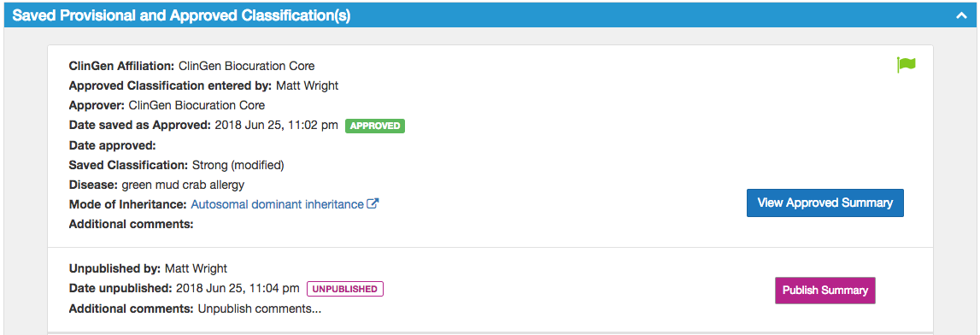The width and height of the screenshot is (980, 335).
Task: Click the UNPUBLISHED status badge
Action: [x=344, y=289]
